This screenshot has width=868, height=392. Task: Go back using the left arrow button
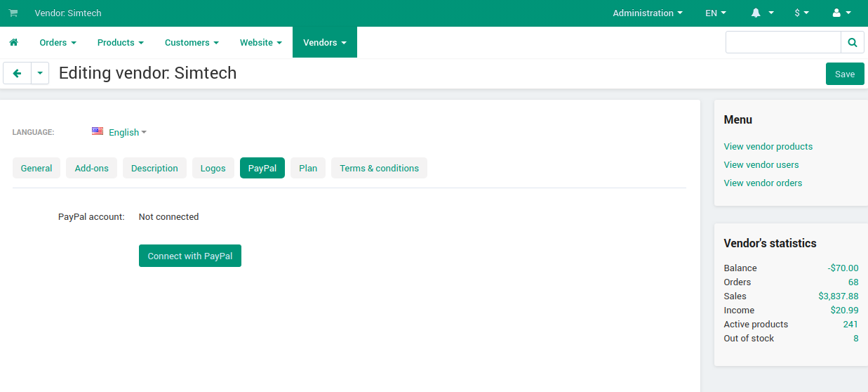(x=18, y=73)
